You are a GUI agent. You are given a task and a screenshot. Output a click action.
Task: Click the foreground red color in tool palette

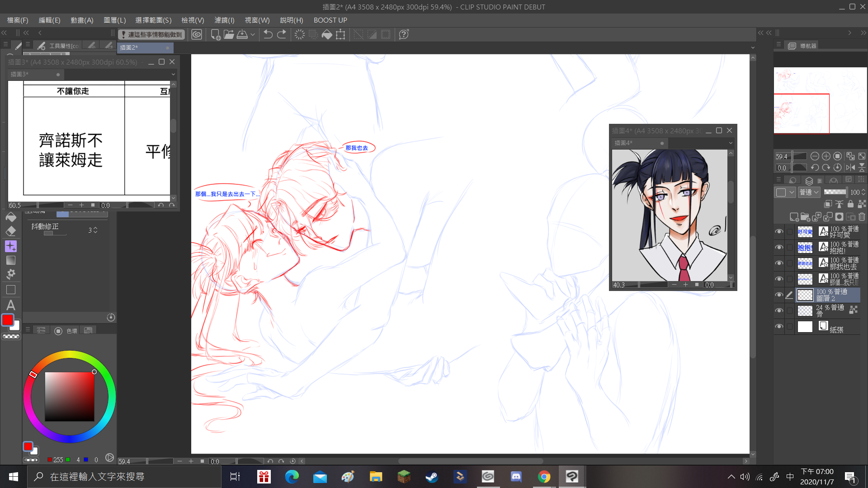[x=8, y=320]
